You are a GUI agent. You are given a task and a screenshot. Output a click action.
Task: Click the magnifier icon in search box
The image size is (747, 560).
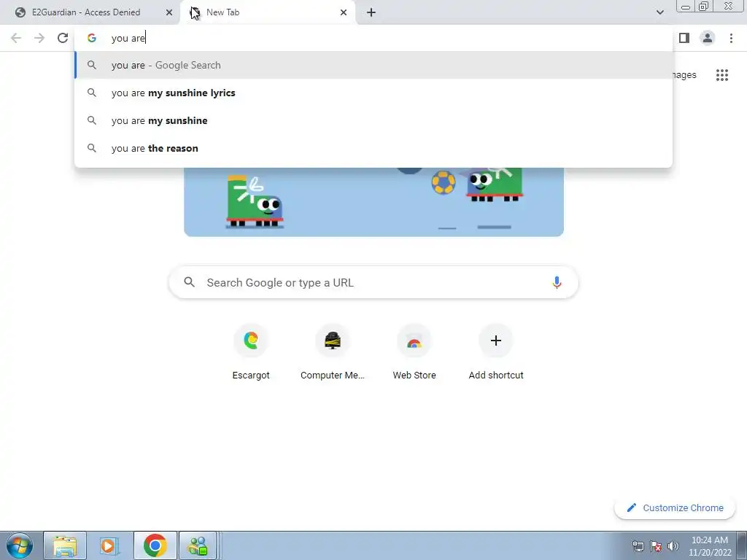(x=189, y=282)
